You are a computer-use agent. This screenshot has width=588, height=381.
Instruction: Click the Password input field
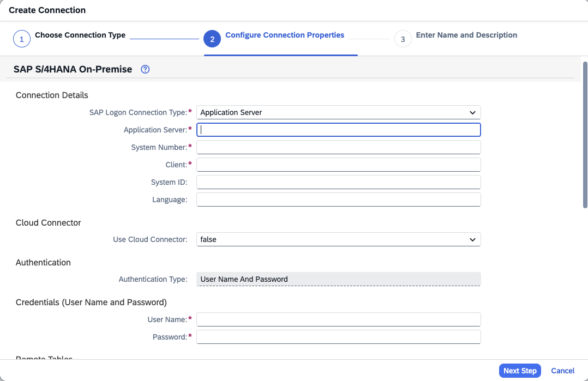(x=338, y=337)
